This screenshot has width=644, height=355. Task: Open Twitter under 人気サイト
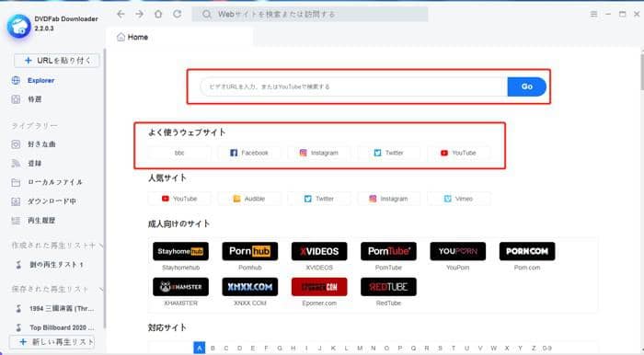point(319,199)
